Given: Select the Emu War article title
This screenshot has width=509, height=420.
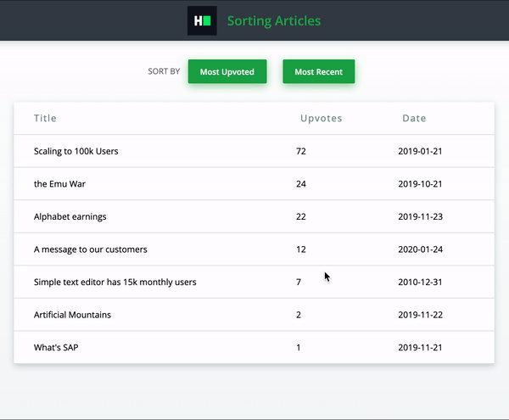Looking at the screenshot, I should tap(59, 184).
